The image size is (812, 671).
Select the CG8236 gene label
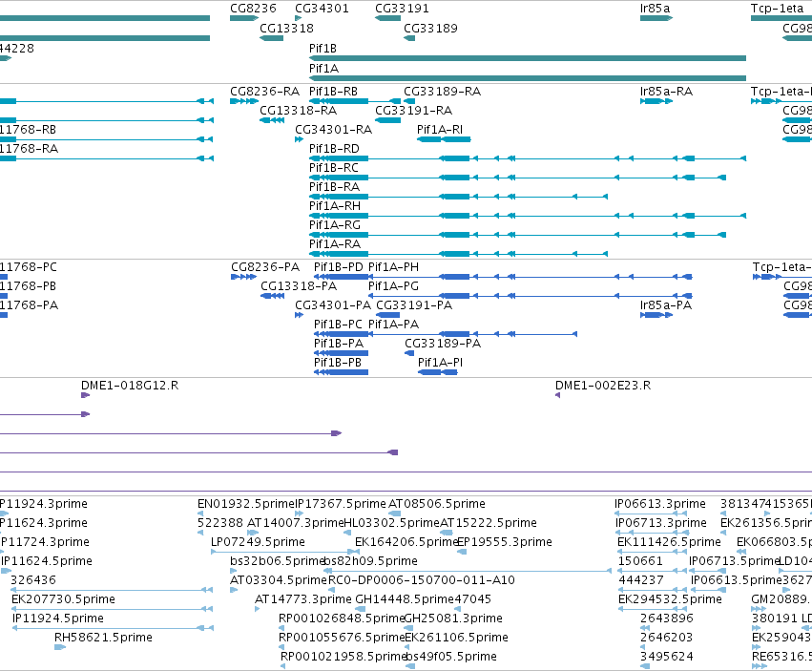tap(253, 9)
